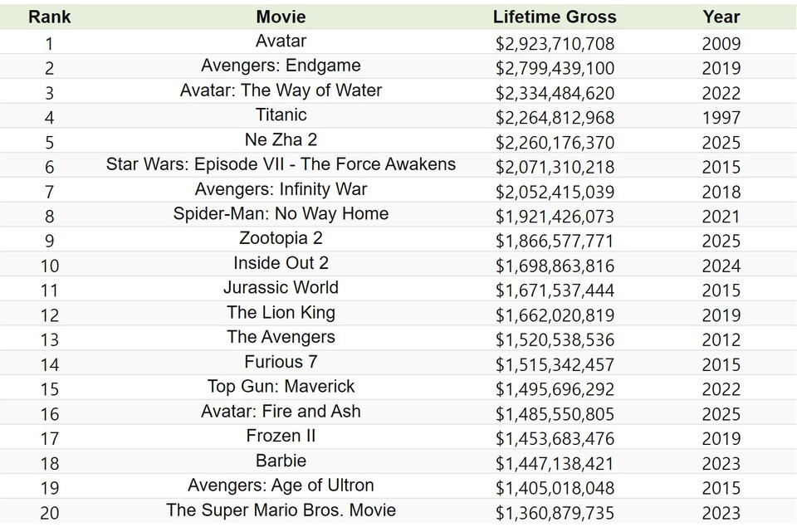Viewport: 797px width, 532px height.
Task: Select The Super Mario Bros. Movie cell
Action: point(281,510)
